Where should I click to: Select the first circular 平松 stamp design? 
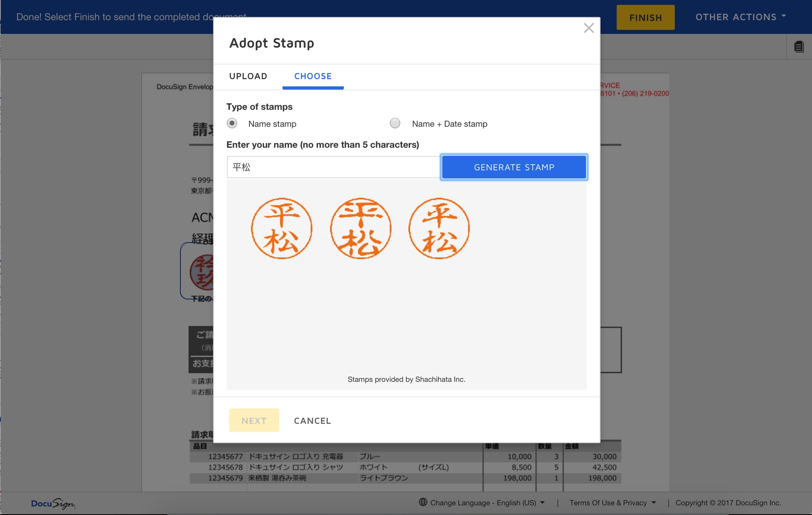point(282,228)
